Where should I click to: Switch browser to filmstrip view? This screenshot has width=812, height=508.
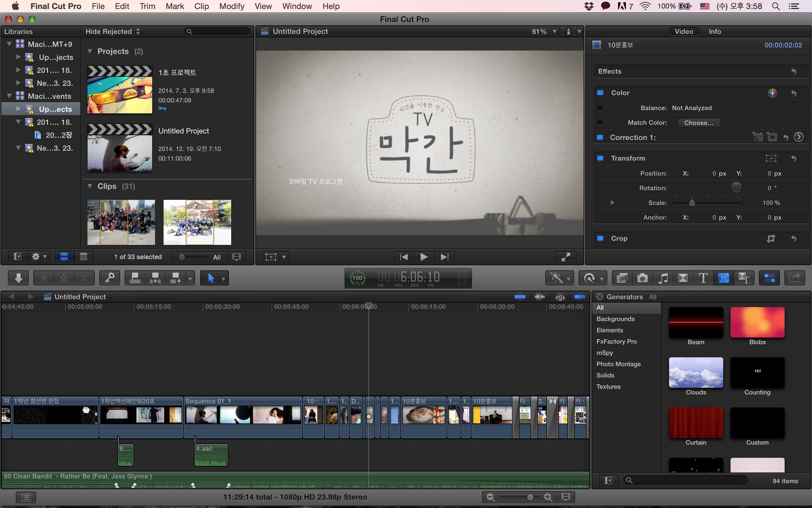click(x=64, y=257)
